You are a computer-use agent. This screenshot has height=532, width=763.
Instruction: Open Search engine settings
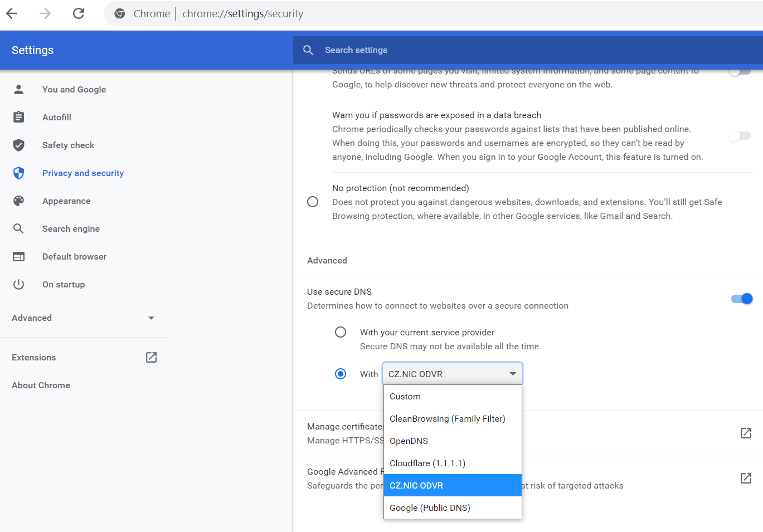pos(71,228)
